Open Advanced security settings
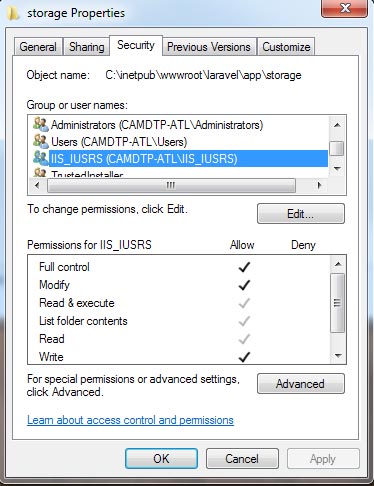This screenshot has height=486, width=374. point(301,384)
